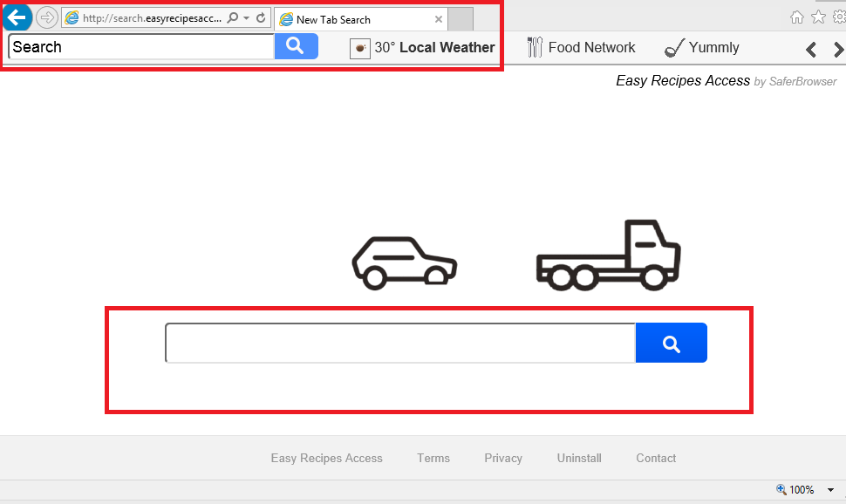Open the Terms footer link
846x504 pixels.
point(433,458)
